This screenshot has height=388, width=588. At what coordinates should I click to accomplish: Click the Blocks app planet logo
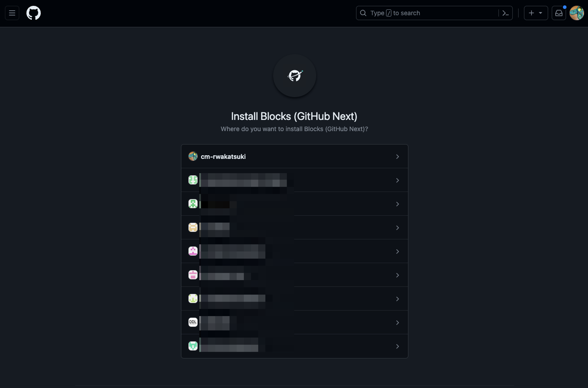(294, 76)
